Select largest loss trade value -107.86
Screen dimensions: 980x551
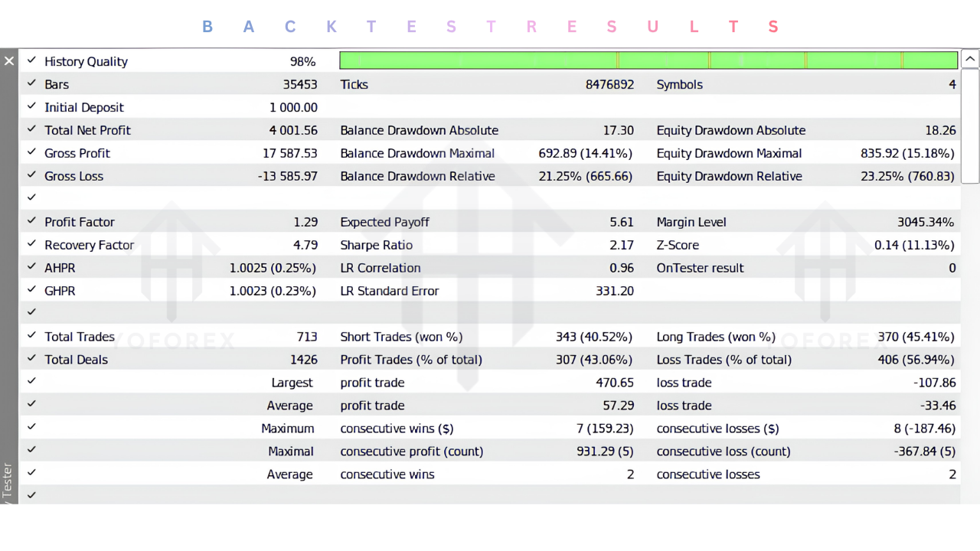pyautogui.click(x=935, y=383)
